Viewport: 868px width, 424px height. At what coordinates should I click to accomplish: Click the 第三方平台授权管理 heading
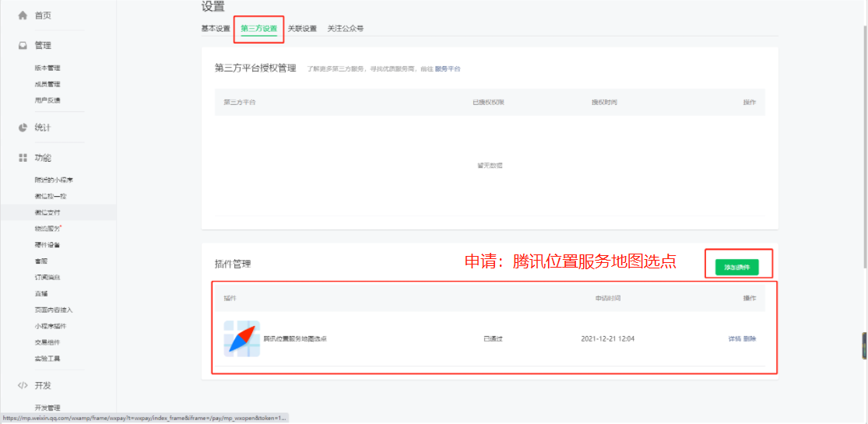[256, 68]
